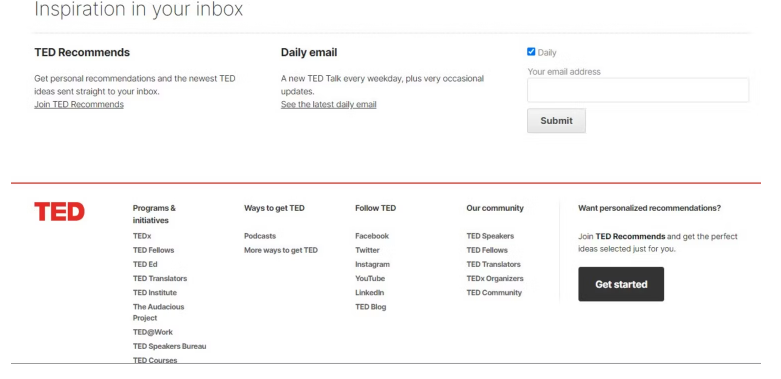781x379 pixels.
Task: Open the TEDx link under Programs
Action: pyautogui.click(x=142, y=236)
